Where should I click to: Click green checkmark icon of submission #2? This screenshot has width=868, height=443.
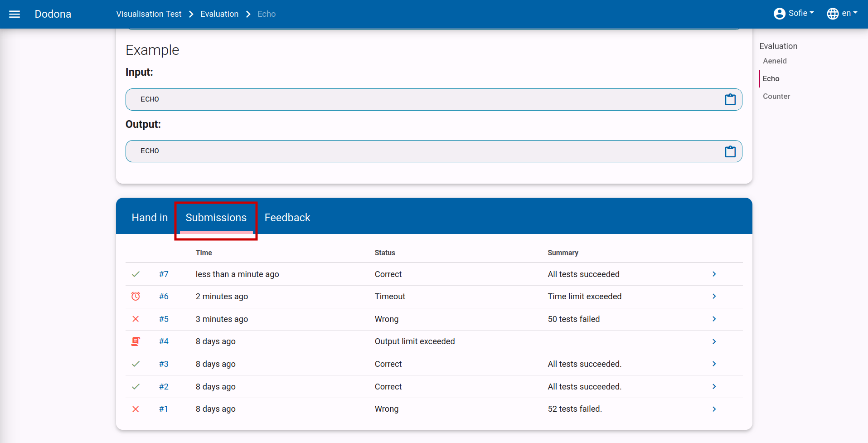pyautogui.click(x=136, y=386)
